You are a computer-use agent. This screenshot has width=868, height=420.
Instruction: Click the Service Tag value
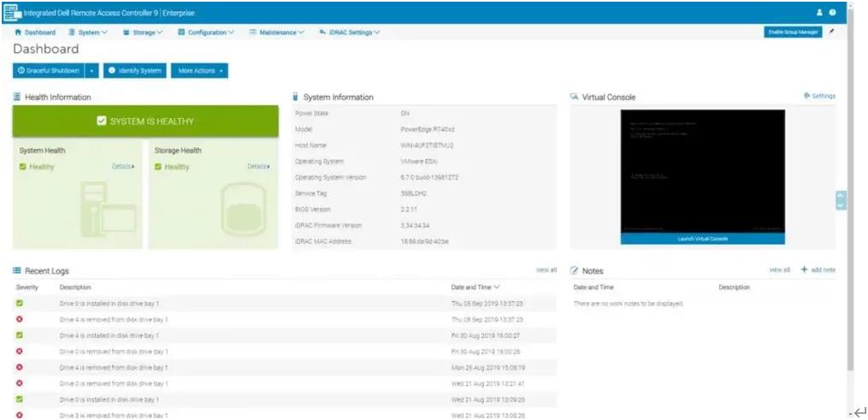point(413,193)
